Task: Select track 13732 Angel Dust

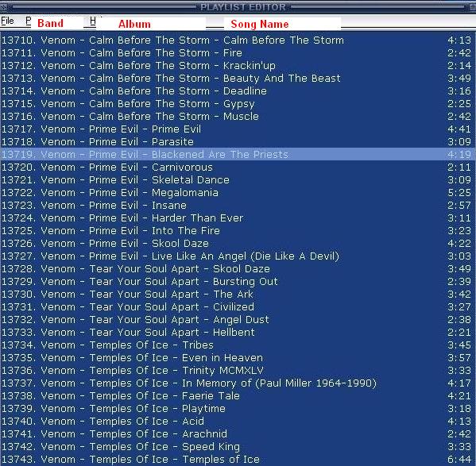Action: click(x=238, y=320)
